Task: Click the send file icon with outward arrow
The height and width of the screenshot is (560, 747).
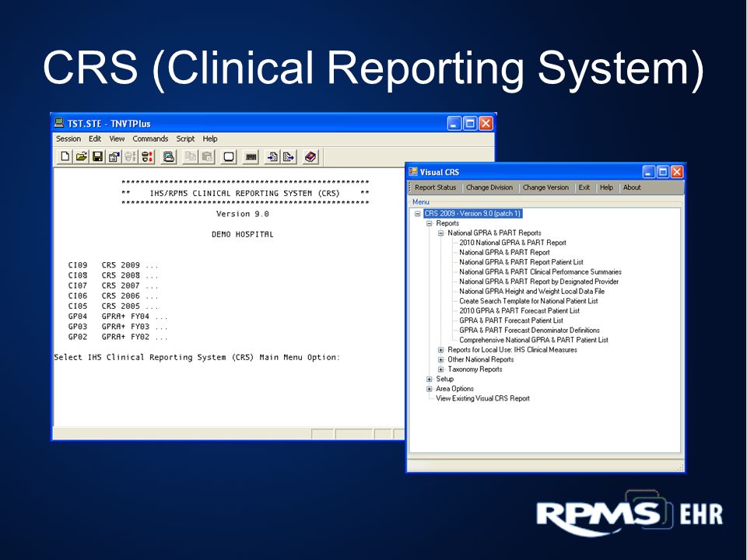Action: point(289,156)
